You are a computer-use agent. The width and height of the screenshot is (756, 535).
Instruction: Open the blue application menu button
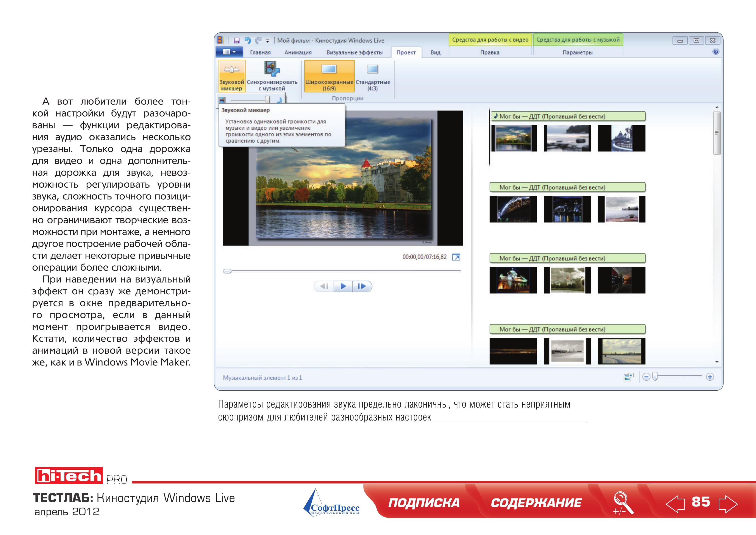click(229, 52)
